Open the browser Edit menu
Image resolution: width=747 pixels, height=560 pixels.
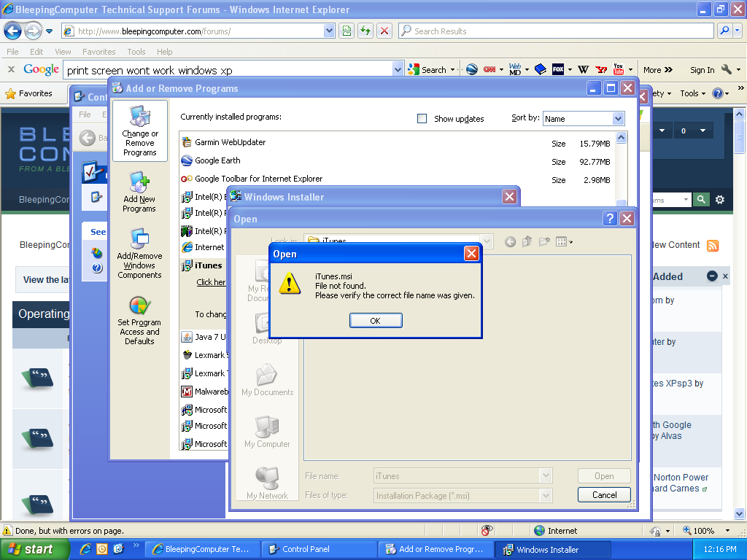tap(36, 52)
